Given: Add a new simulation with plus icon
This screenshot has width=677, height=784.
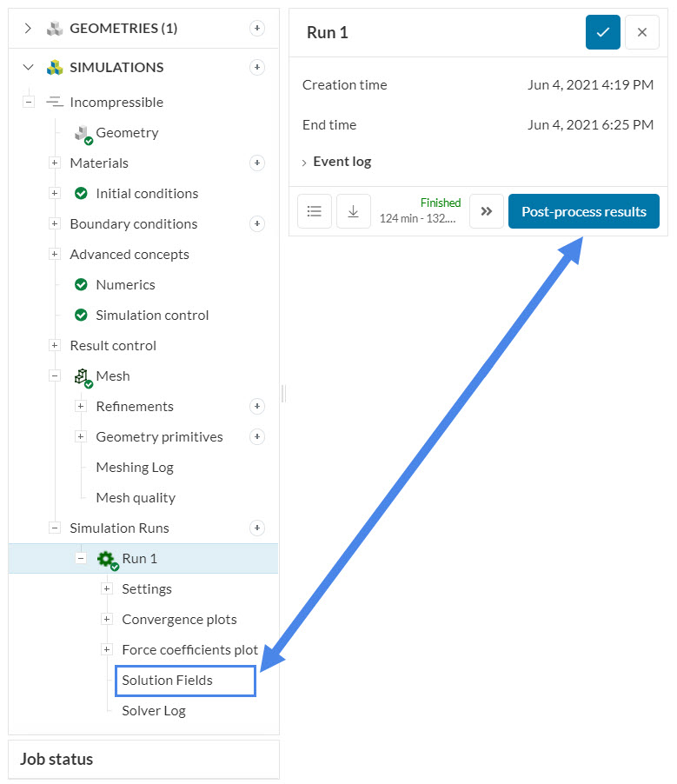Looking at the screenshot, I should (x=257, y=68).
